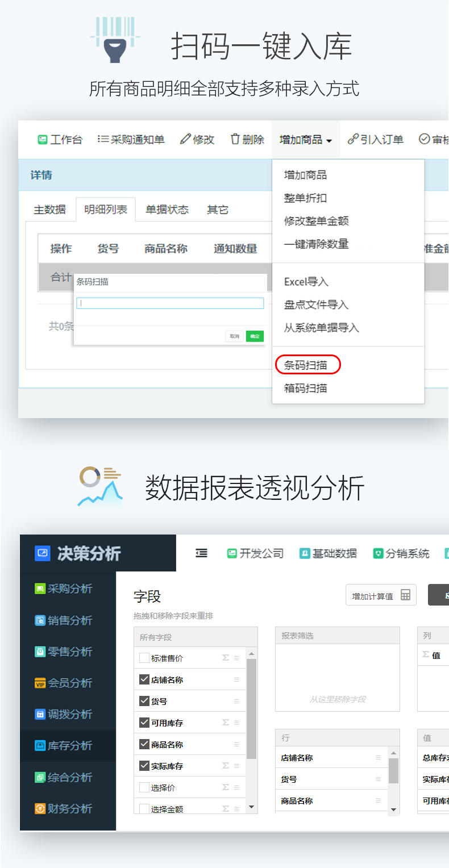This screenshot has height=868, width=449.
Task: Click the Σ icon in 标准售价 field row
Action: click(225, 658)
